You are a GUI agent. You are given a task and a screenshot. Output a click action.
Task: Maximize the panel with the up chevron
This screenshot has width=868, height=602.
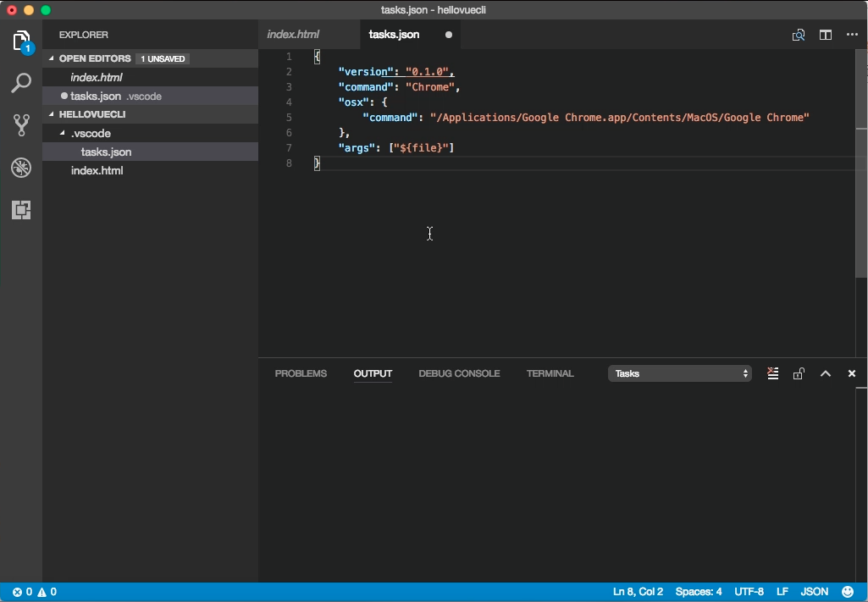coord(826,373)
